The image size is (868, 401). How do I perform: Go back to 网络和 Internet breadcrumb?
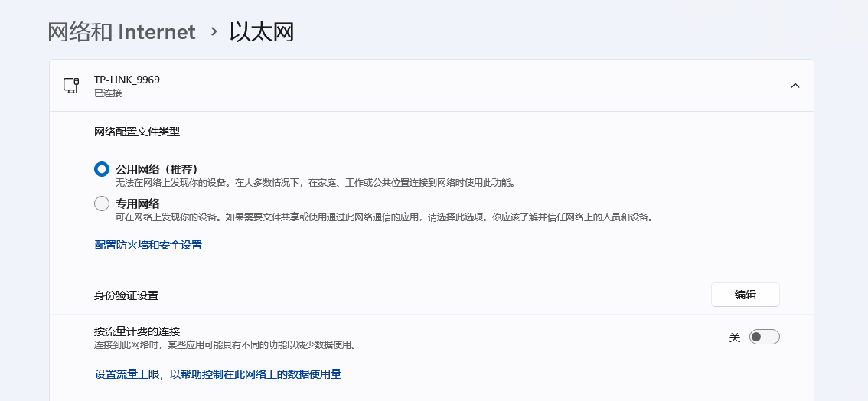(x=122, y=32)
